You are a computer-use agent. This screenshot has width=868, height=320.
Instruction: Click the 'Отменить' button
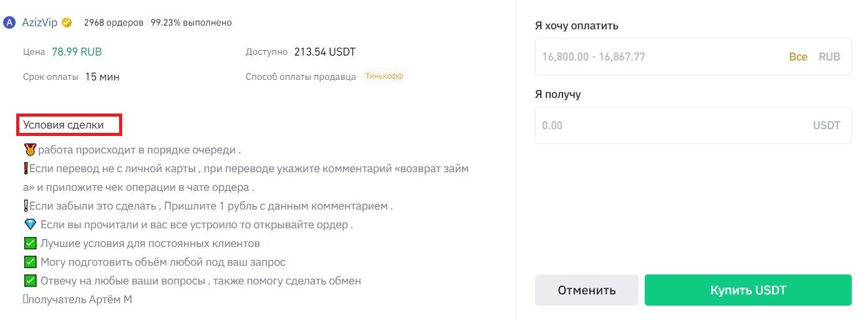coord(587,290)
